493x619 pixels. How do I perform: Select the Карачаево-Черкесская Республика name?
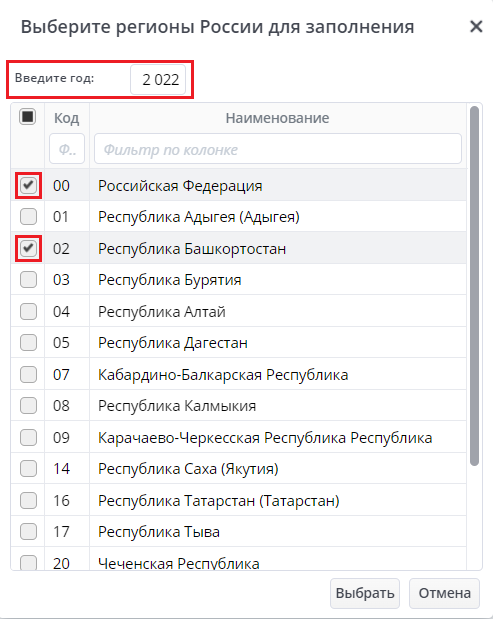[265, 438]
